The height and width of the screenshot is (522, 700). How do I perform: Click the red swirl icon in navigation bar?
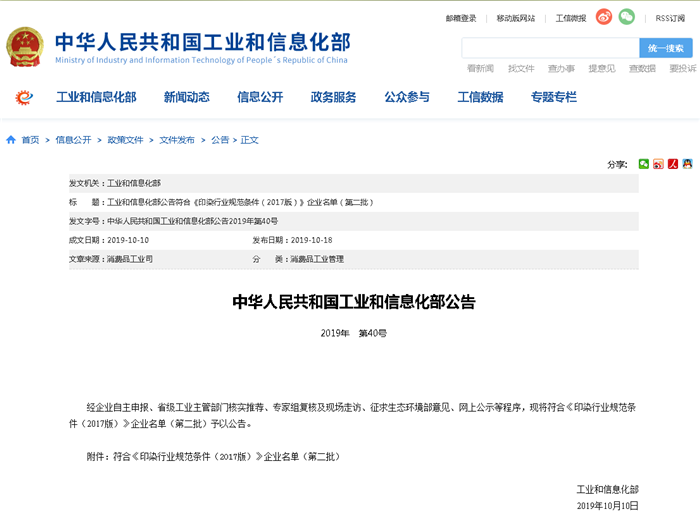(x=24, y=97)
